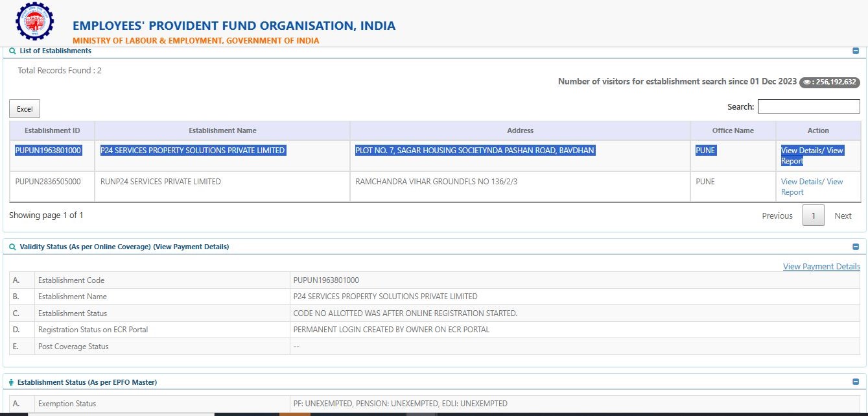
Task: Collapse the Establishment Status panel
Action: point(856,382)
